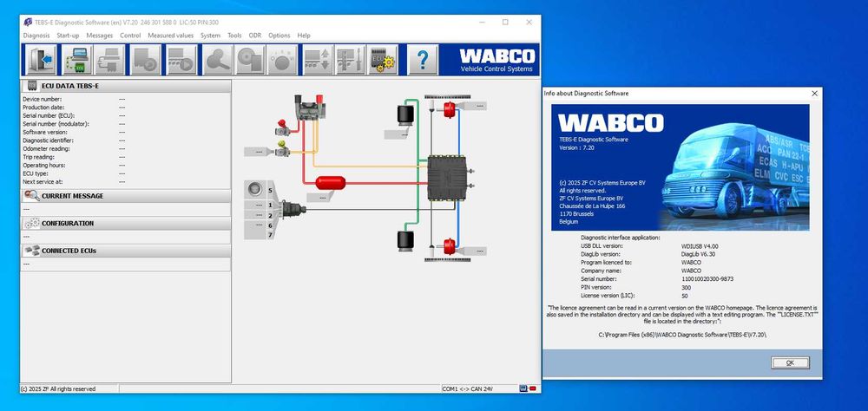Click the 'Device number:' label
This screenshot has height=411, width=868.
coord(42,99)
